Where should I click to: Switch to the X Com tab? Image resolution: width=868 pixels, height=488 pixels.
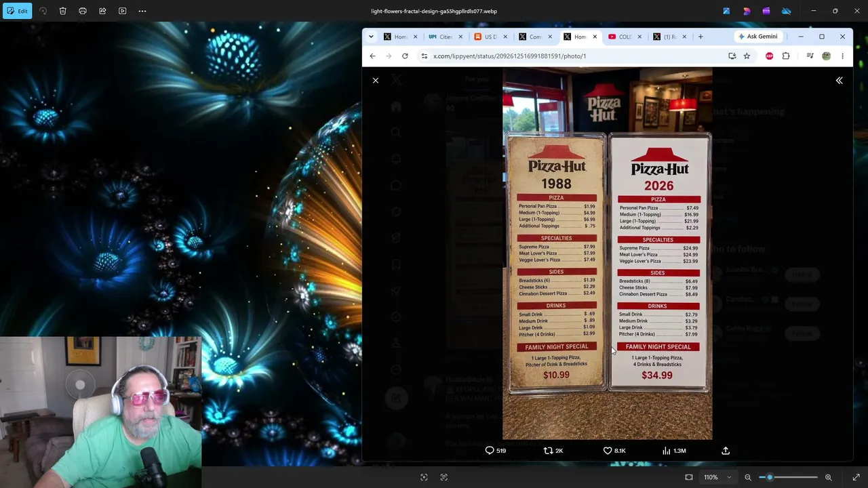535,37
